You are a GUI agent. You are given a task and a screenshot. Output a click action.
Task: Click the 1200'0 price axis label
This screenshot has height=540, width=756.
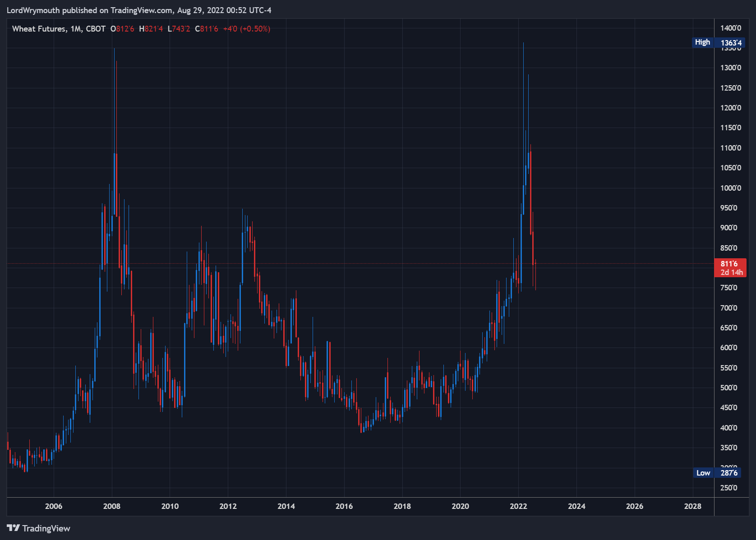[x=730, y=108]
